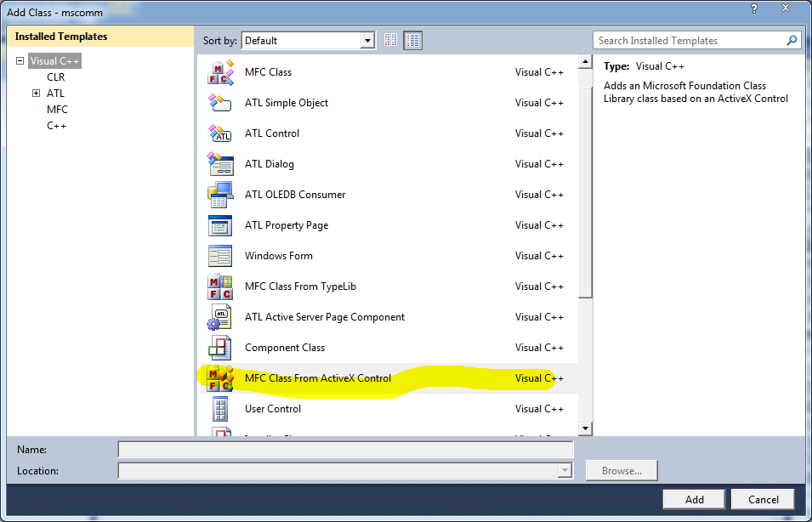Select the MFC Class template name

coord(268,72)
